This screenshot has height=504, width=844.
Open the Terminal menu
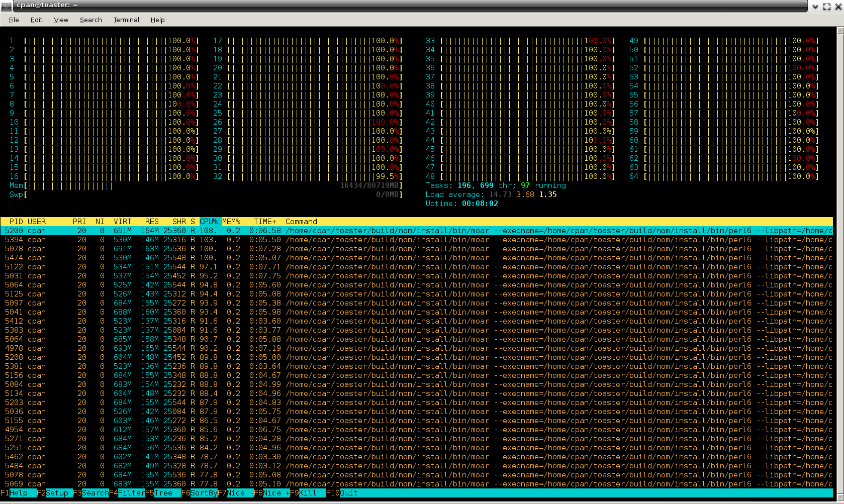[x=126, y=20]
